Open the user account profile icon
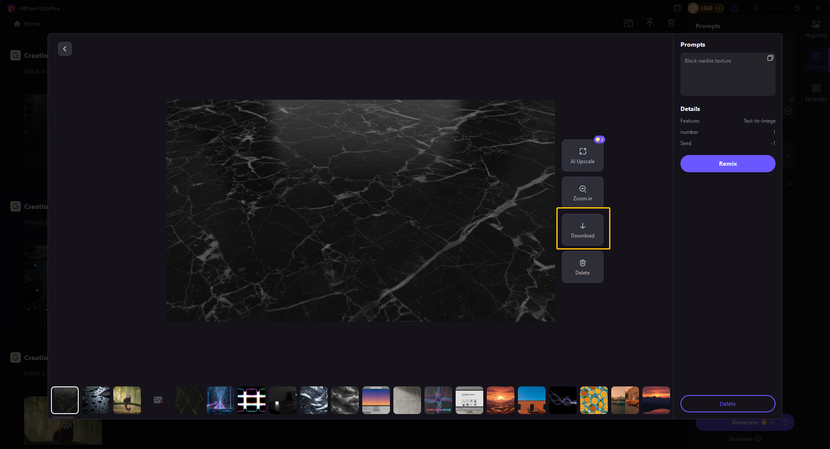This screenshot has height=449, width=830. 735,8
